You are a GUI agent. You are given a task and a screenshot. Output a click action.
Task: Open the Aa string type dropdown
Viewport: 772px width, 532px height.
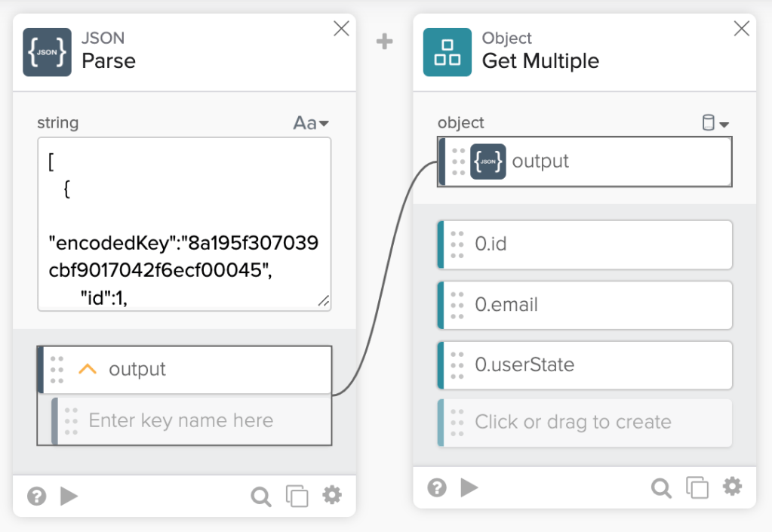tap(311, 123)
